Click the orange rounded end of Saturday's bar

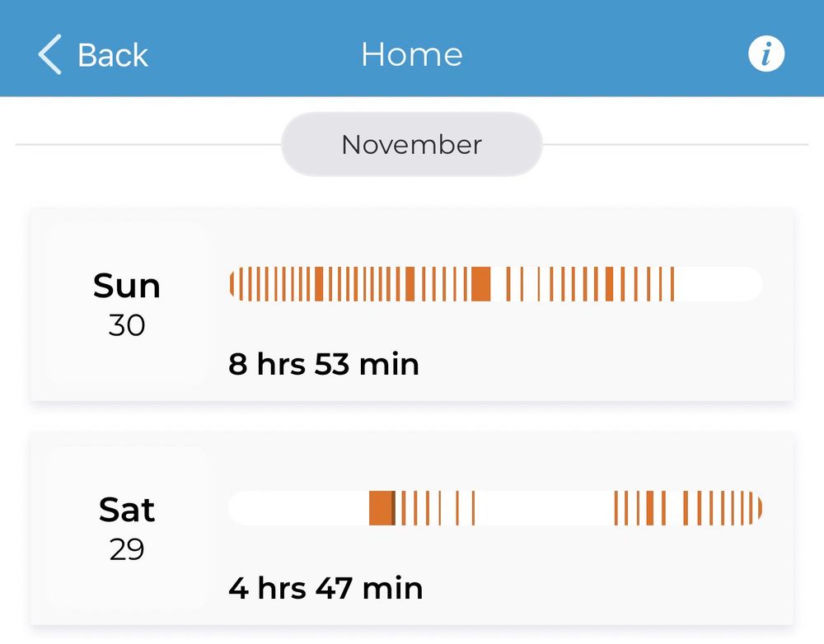tap(760, 508)
